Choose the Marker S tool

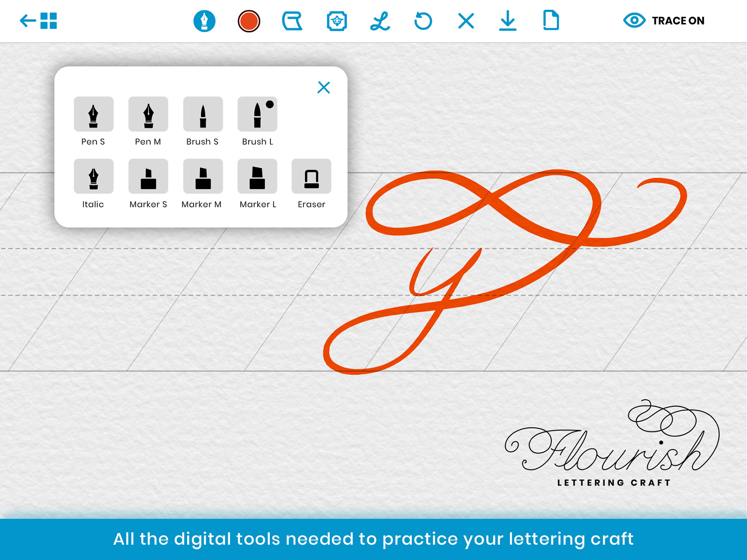coord(148,176)
